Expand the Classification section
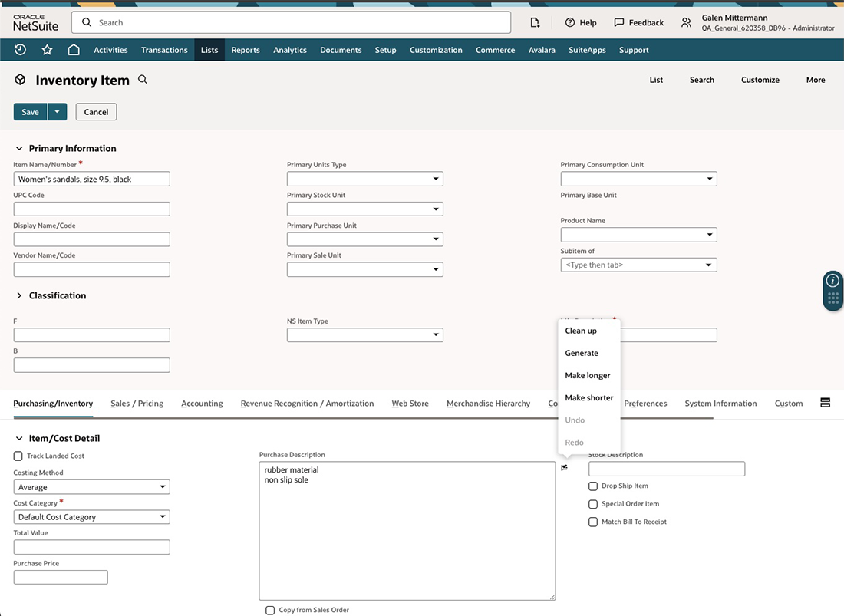Screen dimensions: 844x616 (20, 295)
